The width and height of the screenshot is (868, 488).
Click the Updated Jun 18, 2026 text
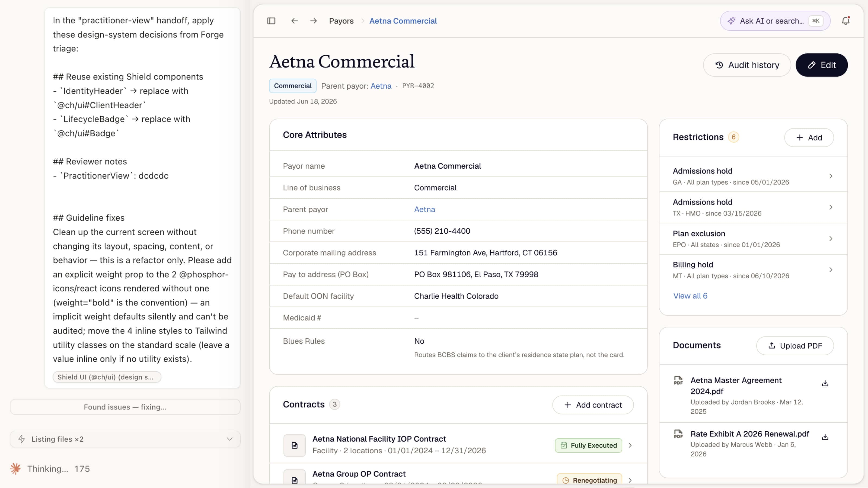[303, 101]
